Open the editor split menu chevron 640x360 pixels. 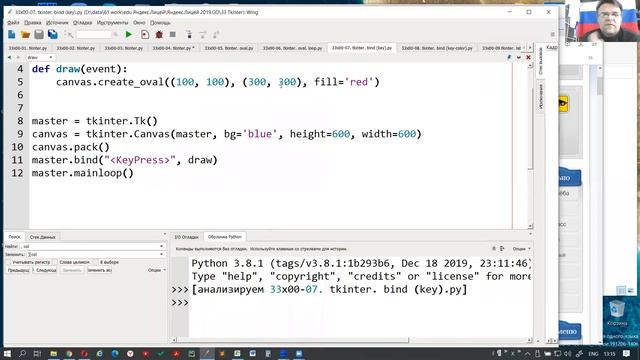(518, 58)
